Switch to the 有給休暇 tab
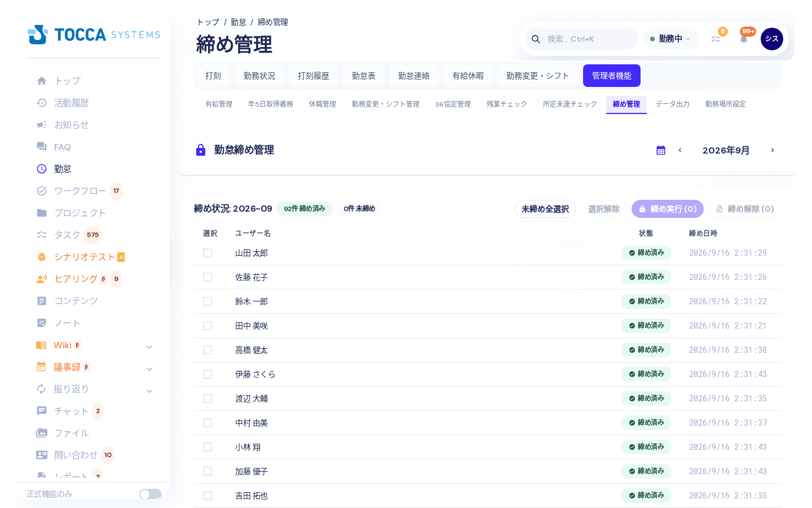The image size is (812, 508). (468, 76)
